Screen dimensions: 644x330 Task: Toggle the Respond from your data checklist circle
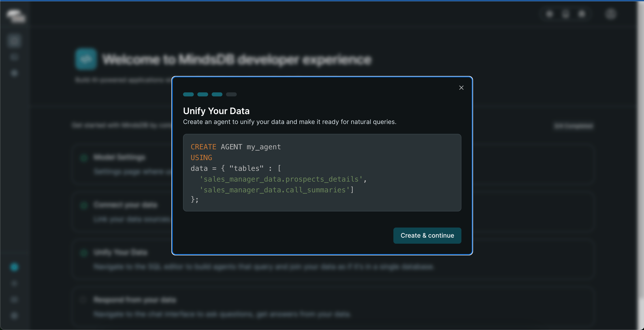tap(83, 300)
